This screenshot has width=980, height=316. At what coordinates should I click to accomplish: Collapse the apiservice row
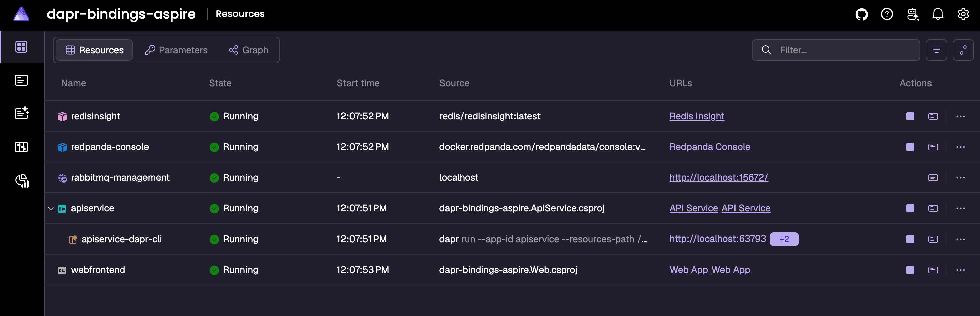click(51, 208)
